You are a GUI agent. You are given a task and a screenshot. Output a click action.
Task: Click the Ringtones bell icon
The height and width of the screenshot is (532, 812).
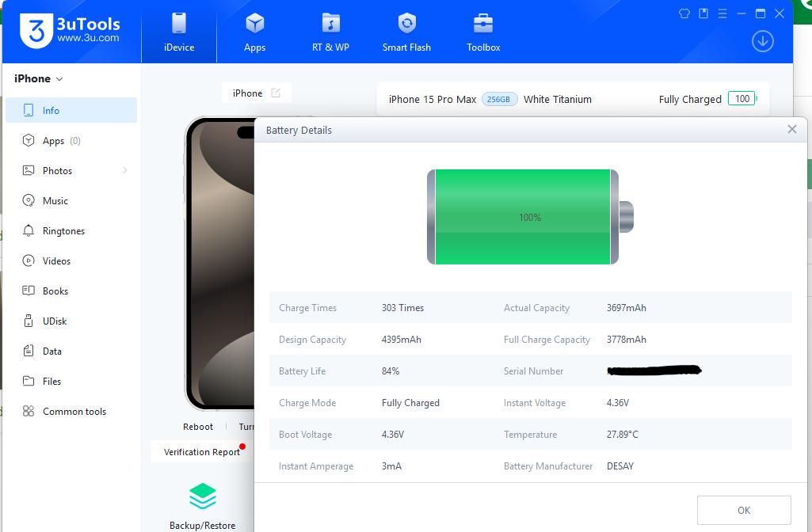(29, 230)
